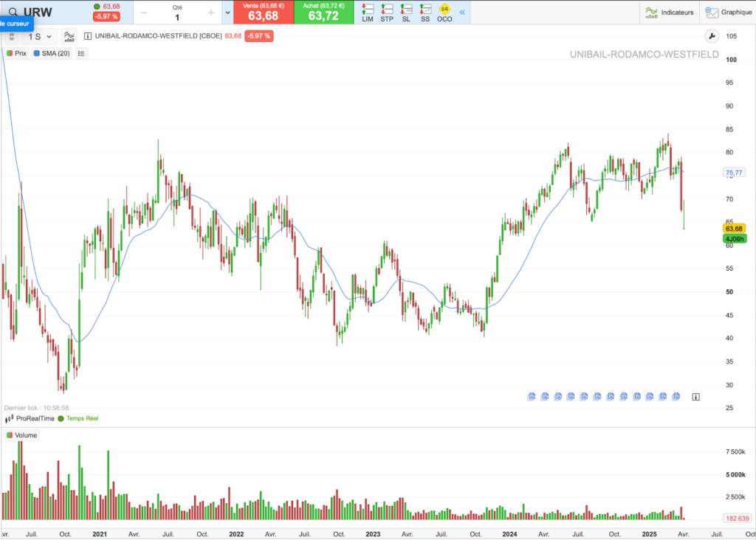
Task: Click the 2022 date label on time axis
Action: pos(236,534)
